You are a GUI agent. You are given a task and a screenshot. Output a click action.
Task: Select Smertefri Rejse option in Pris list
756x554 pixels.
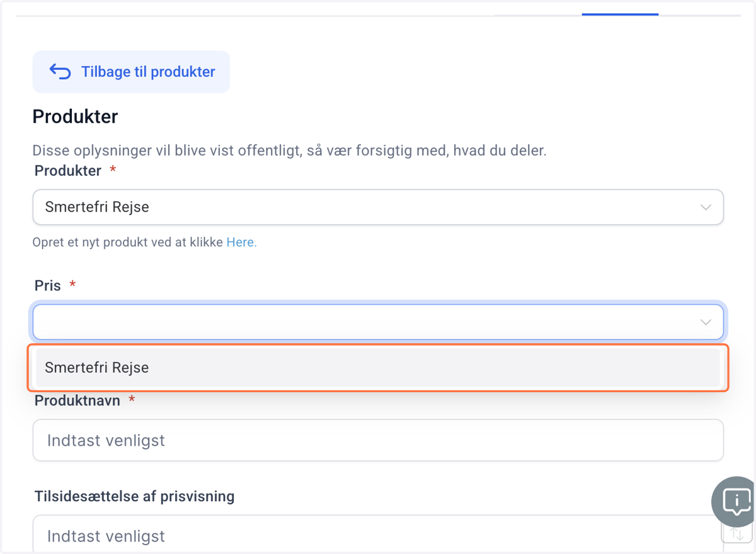point(378,368)
